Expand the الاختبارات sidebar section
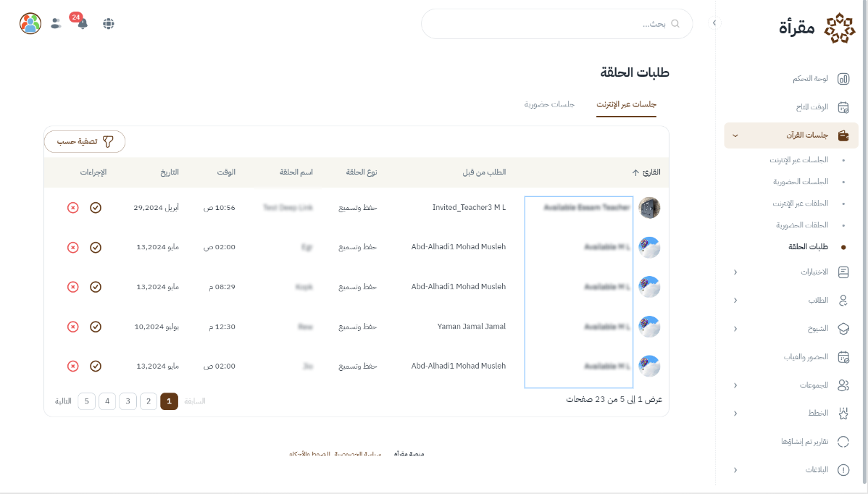This screenshot has height=494, width=868. click(x=735, y=272)
